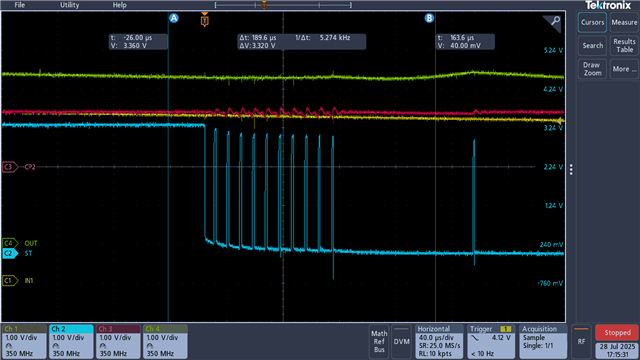
Task: Click the IN1 channel label
Action: pyautogui.click(x=29, y=280)
